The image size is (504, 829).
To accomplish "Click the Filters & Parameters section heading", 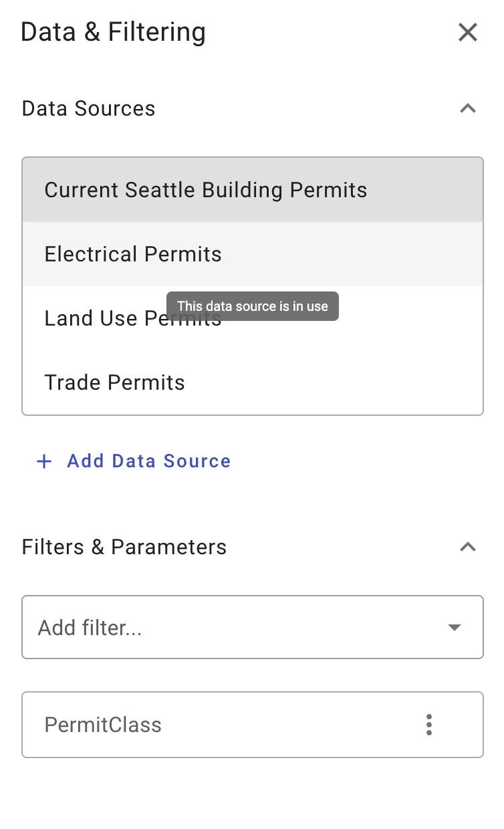I will click(x=124, y=547).
